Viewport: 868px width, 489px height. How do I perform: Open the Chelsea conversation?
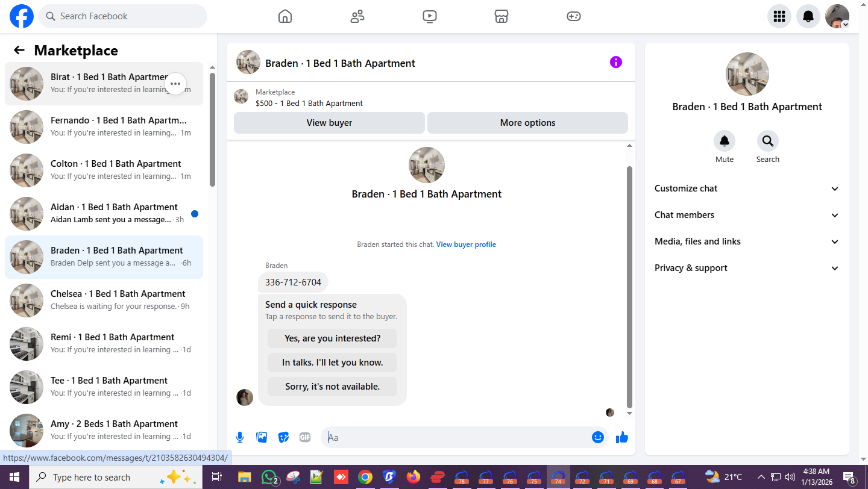(x=104, y=301)
